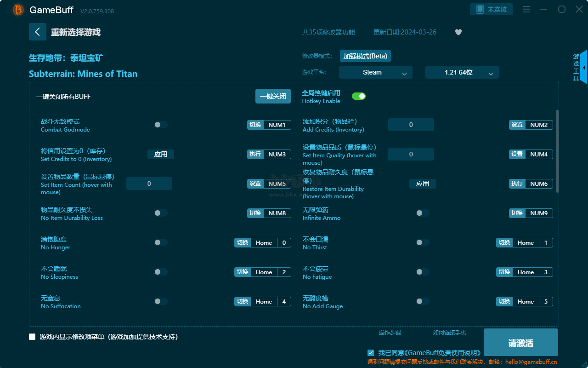Enable Infinite Ammo toggle
Screen dimensions: 588x368
pyautogui.click(x=422, y=213)
